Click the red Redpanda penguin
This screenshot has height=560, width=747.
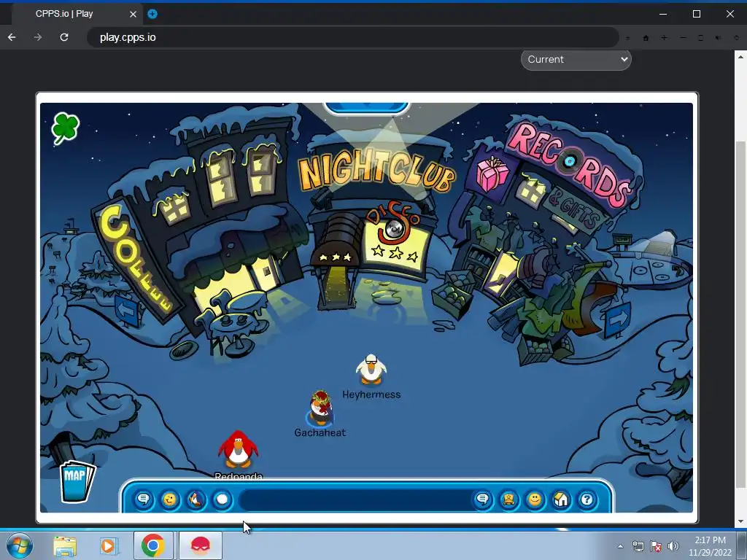(x=239, y=450)
